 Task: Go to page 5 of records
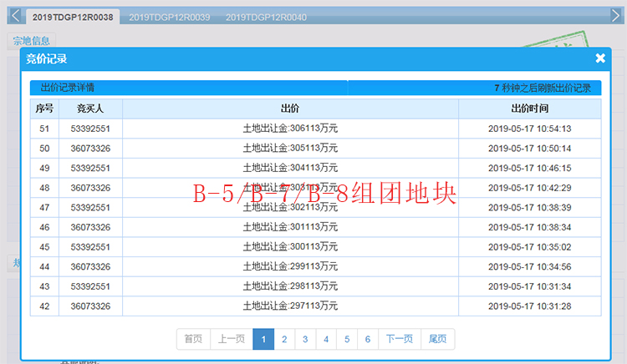click(347, 339)
